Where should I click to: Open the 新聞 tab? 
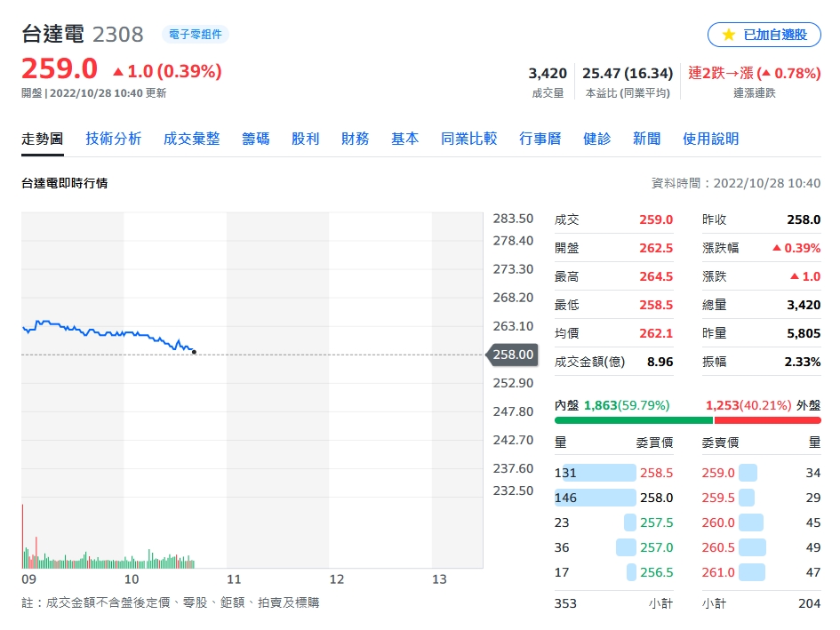click(646, 140)
